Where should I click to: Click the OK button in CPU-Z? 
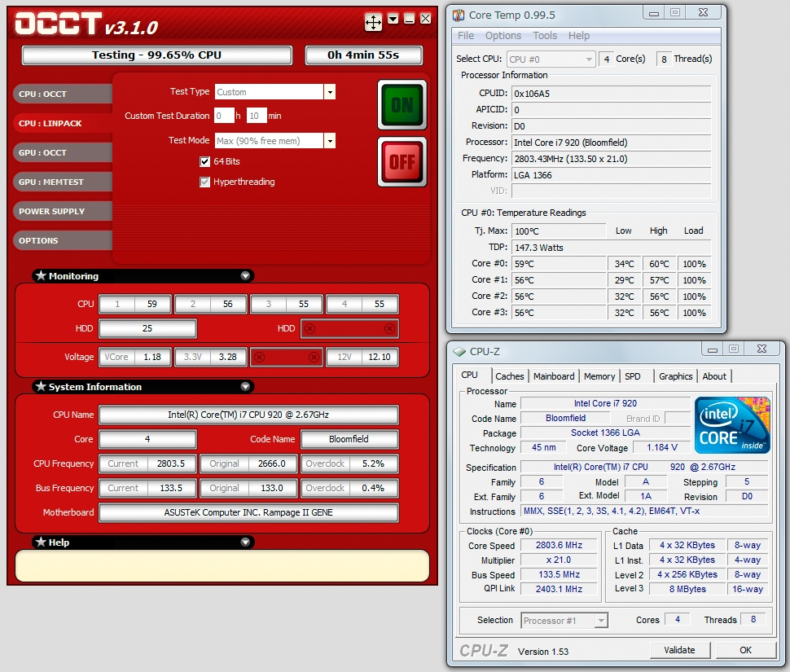746,650
